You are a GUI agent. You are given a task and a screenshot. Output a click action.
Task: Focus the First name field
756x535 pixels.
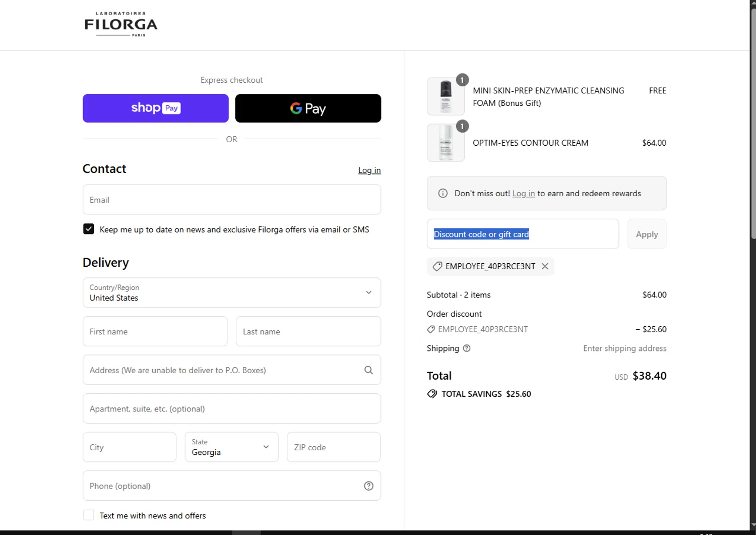click(x=155, y=331)
